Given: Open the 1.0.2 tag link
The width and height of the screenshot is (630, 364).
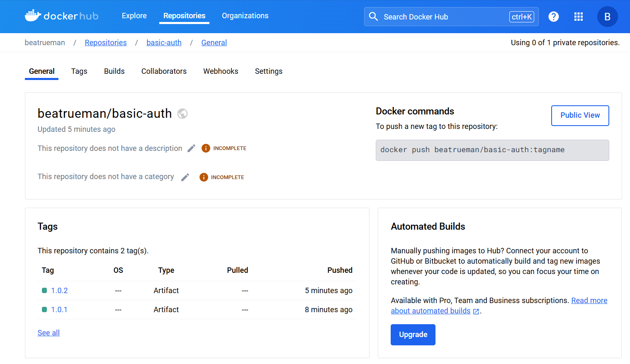Looking at the screenshot, I should coord(59,291).
